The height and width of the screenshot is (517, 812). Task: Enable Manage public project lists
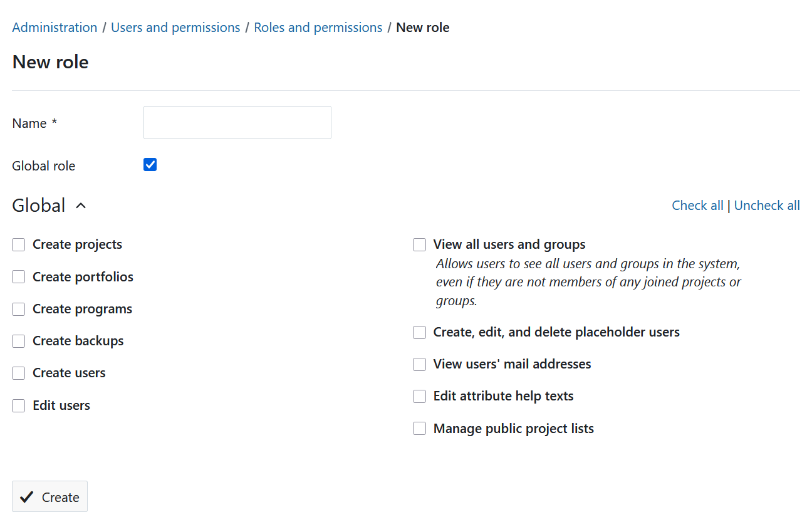pos(419,429)
